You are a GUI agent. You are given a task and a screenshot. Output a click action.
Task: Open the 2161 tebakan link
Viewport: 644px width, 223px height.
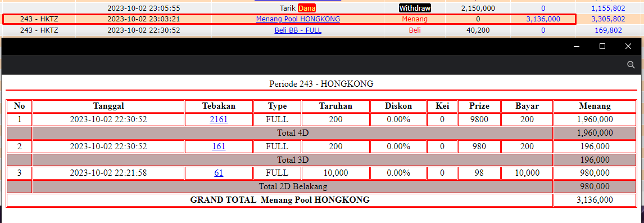(x=219, y=119)
